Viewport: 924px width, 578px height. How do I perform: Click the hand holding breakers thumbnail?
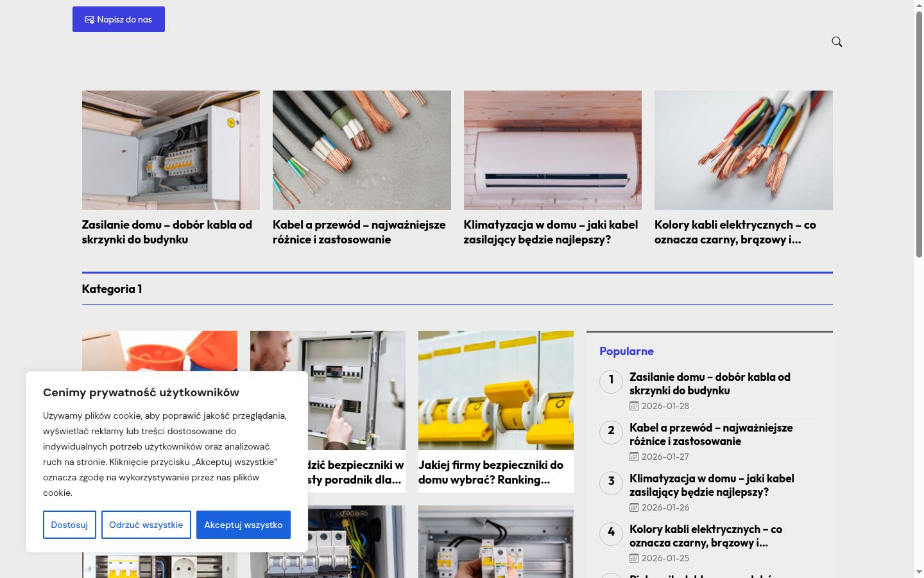[x=496, y=541]
